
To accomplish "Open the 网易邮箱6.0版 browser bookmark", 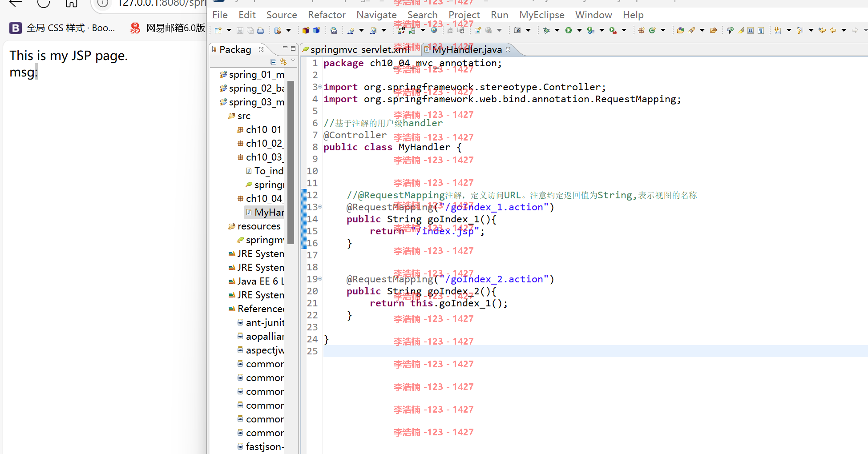I will pos(168,28).
